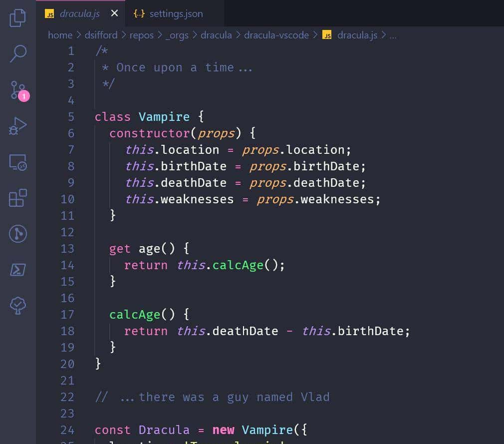Open the Testing panel at sidebar bottom
The image size is (504, 444).
coord(17,305)
